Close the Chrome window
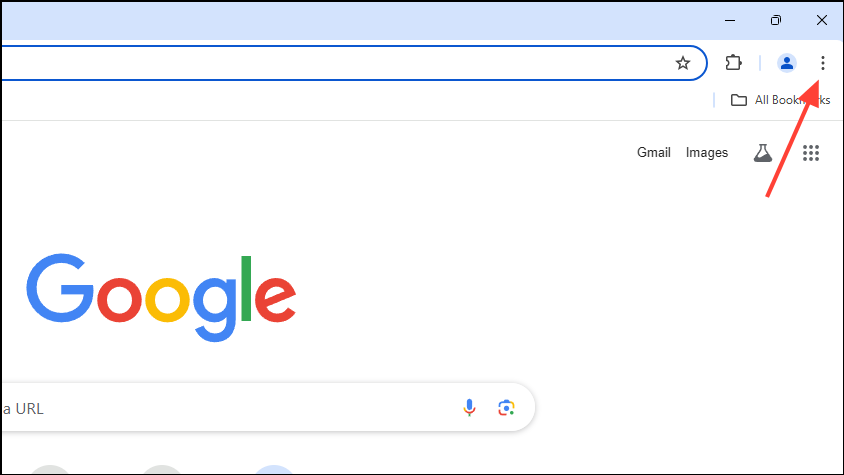This screenshot has width=844, height=475. pyautogui.click(x=822, y=20)
